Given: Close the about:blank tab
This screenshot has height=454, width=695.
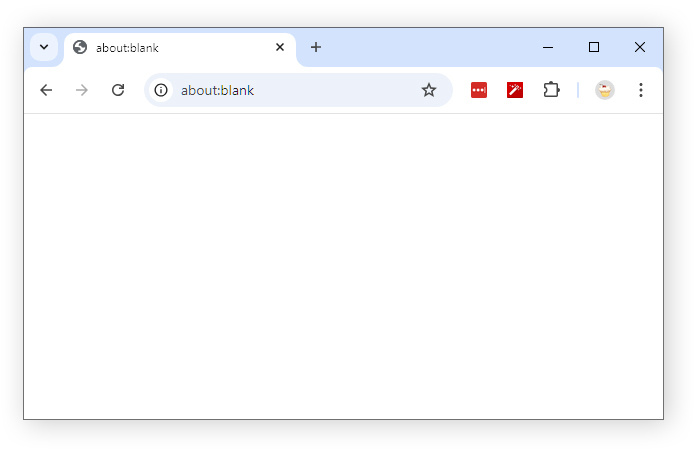Looking at the screenshot, I should [x=280, y=47].
